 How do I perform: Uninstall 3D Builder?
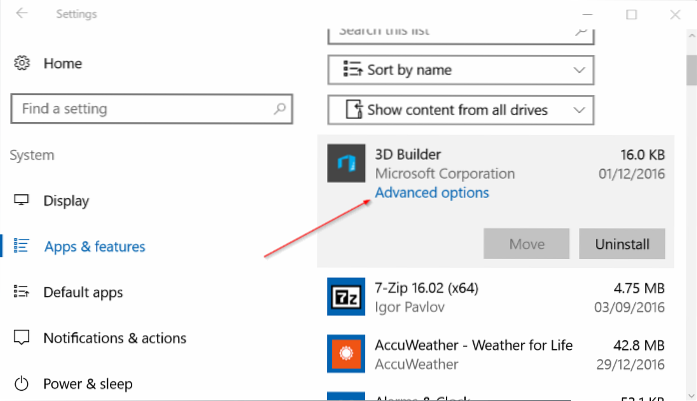coord(621,244)
